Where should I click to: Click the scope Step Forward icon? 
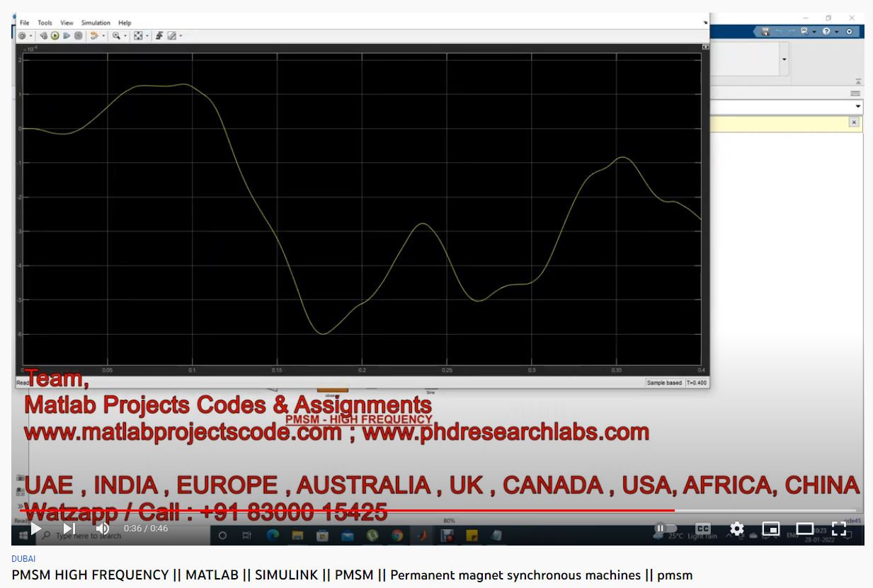pyautogui.click(x=67, y=35)
